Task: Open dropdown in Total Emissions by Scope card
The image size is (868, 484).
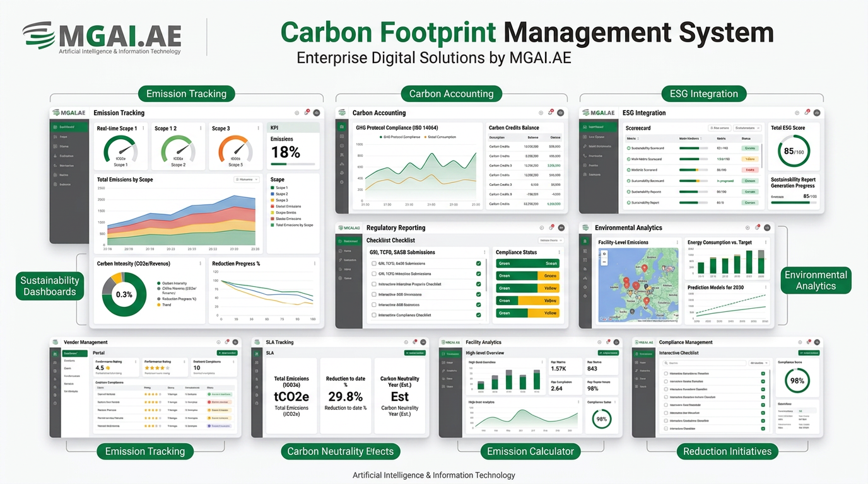Action: tap(247, 180)
